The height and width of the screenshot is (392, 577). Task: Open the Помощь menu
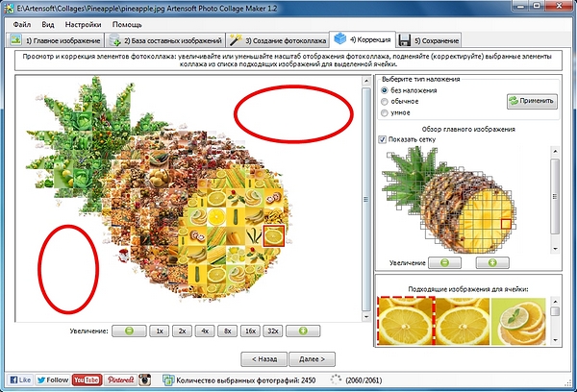[x=127, y=25]
